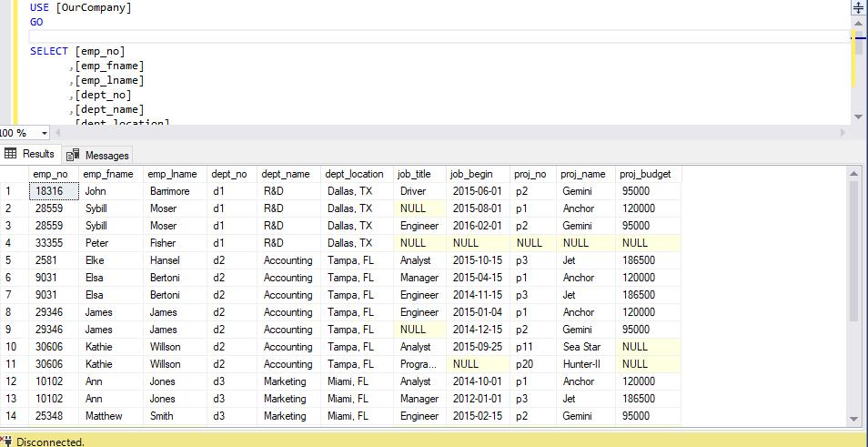Click the results grid scroll-up arrow

tap(853, 174)
